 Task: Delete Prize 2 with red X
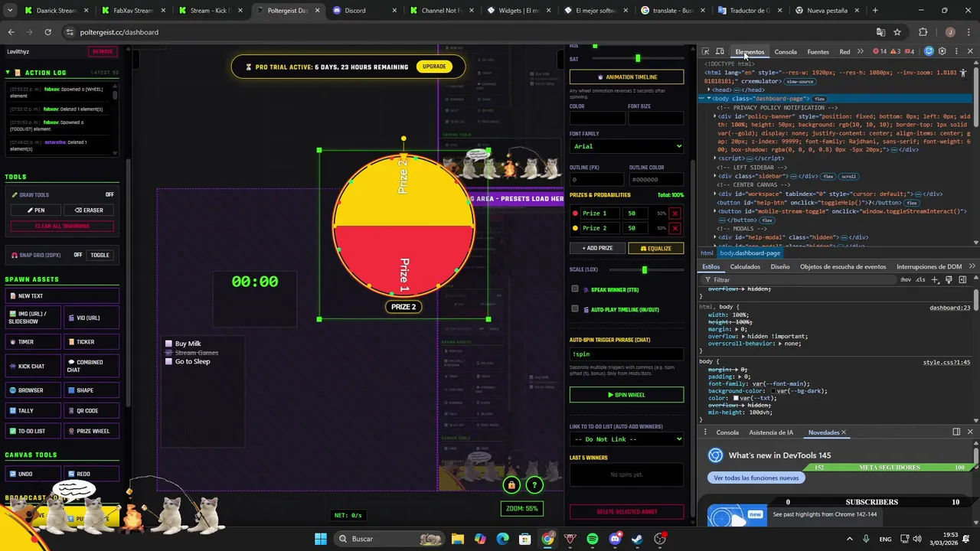click(x=675, y=228)
